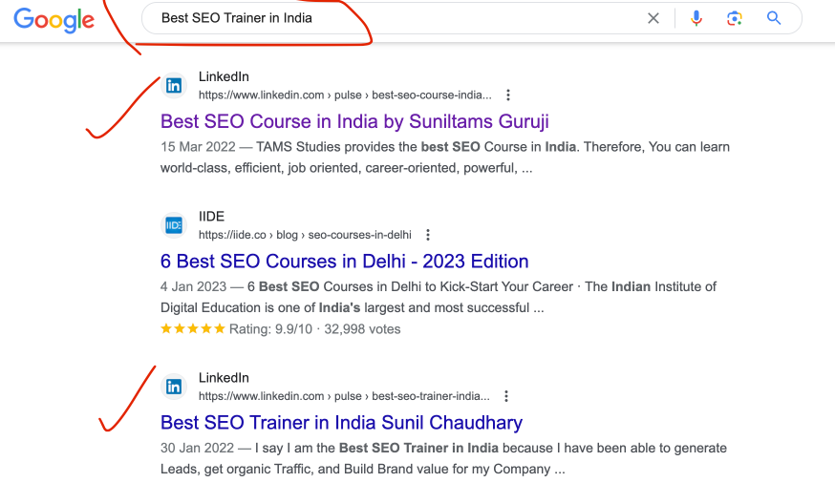Open Best SEO Course in India by Suniltams Guruji
This screenshot has height=504, width=835.
[x=354, y=121]
